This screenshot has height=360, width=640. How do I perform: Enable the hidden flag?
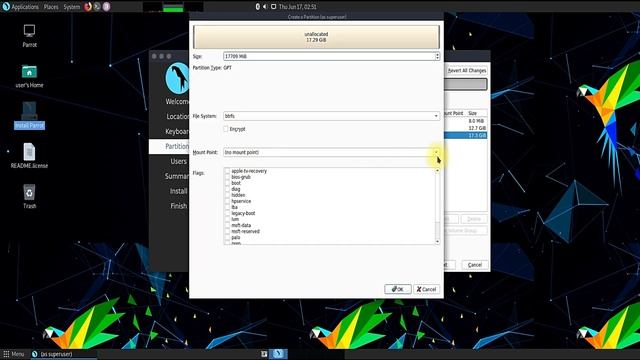227,195
